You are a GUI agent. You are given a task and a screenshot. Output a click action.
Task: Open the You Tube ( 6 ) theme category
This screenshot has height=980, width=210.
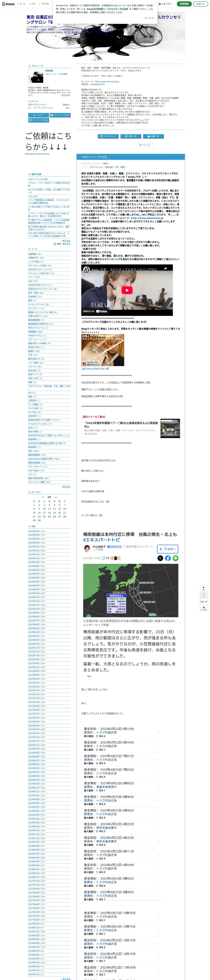(x=35, y=412)
